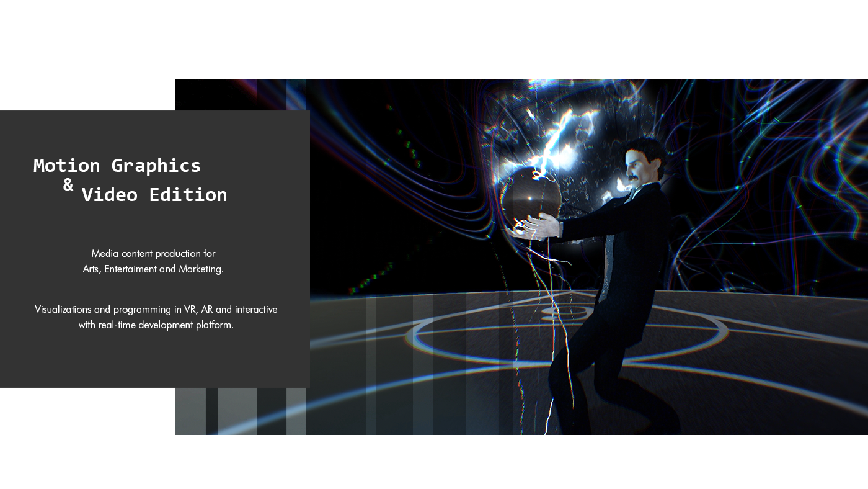Viewport: 868px width, 489px height.
Task: Click the "Media content production for" line
Action: (153, 253)
